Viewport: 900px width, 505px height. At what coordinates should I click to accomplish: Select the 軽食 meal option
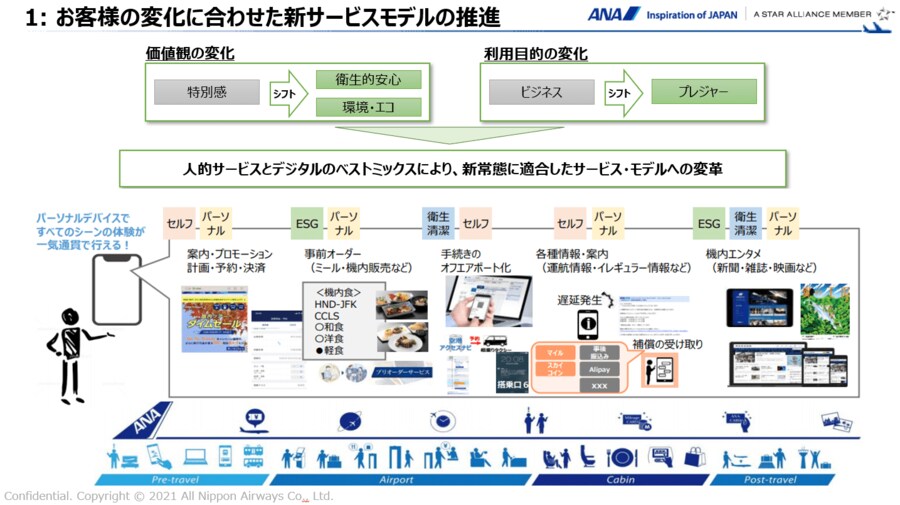pos(330,350)
